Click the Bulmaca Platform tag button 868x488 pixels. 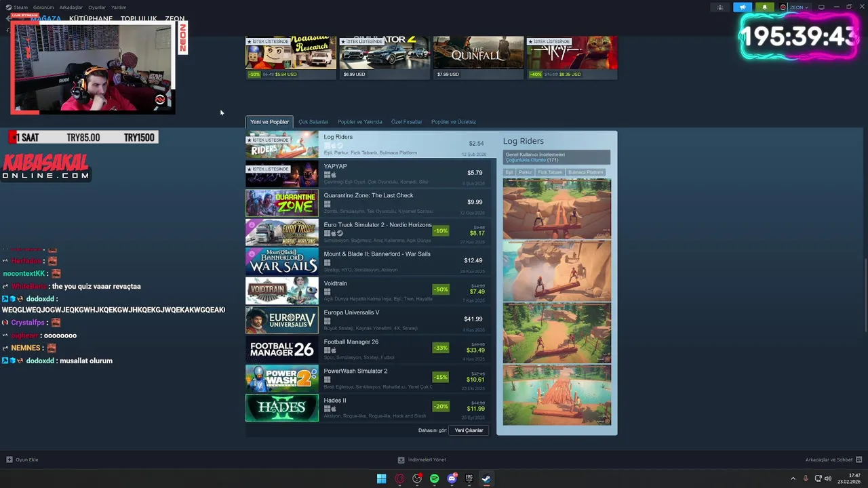[585, 172]
